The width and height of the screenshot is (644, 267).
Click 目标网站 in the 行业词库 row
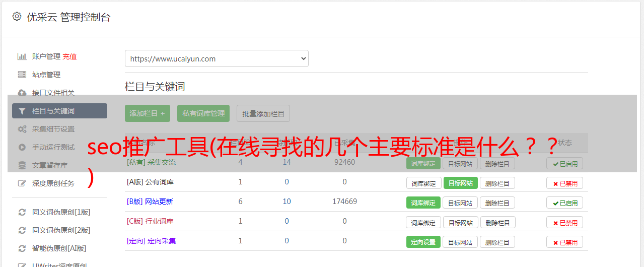point(460,223)
